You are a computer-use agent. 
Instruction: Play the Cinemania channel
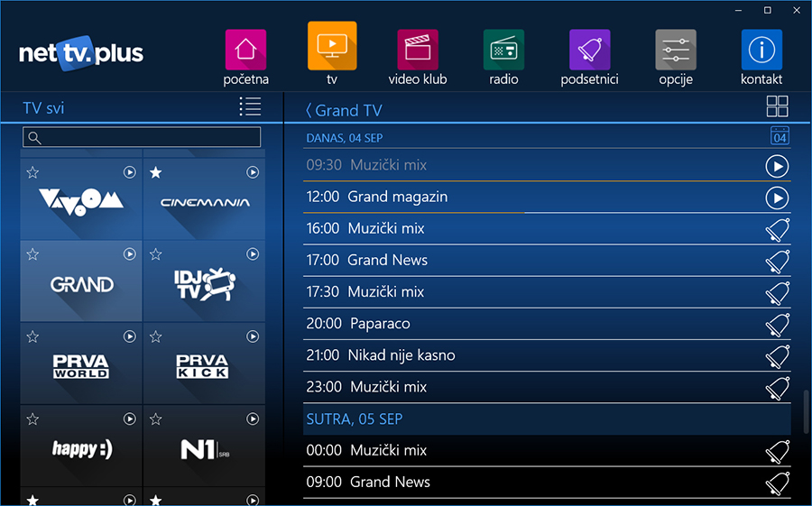click(253, 172)
